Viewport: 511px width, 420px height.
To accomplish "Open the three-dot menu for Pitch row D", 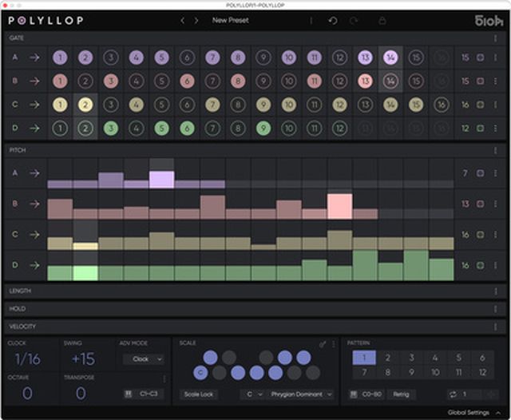I will [x=496, y=265].
